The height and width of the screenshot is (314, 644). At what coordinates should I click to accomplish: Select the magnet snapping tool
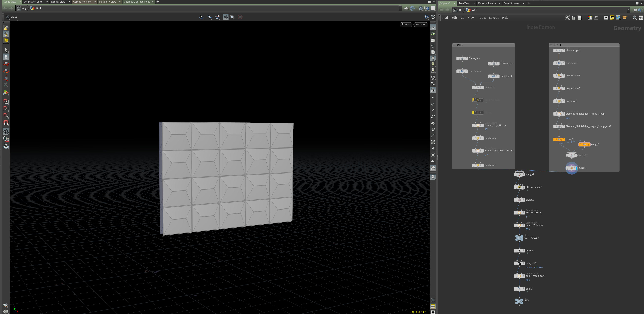[x=6, y=123]
